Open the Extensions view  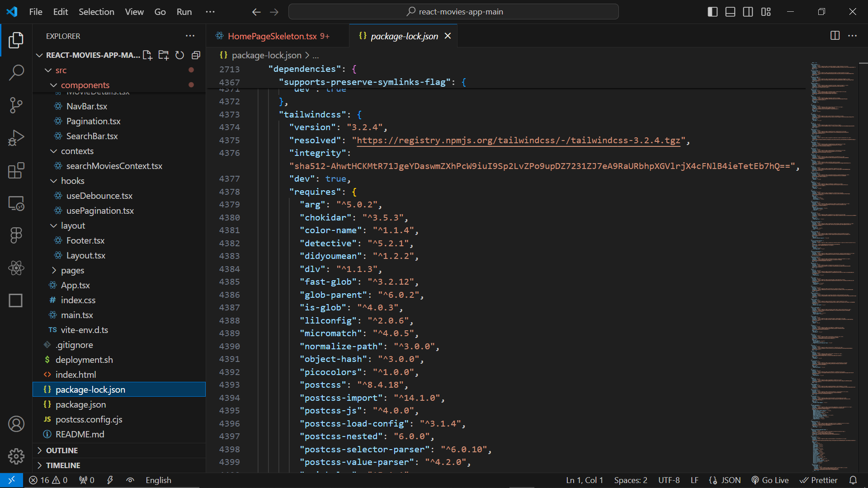(16, 171)
